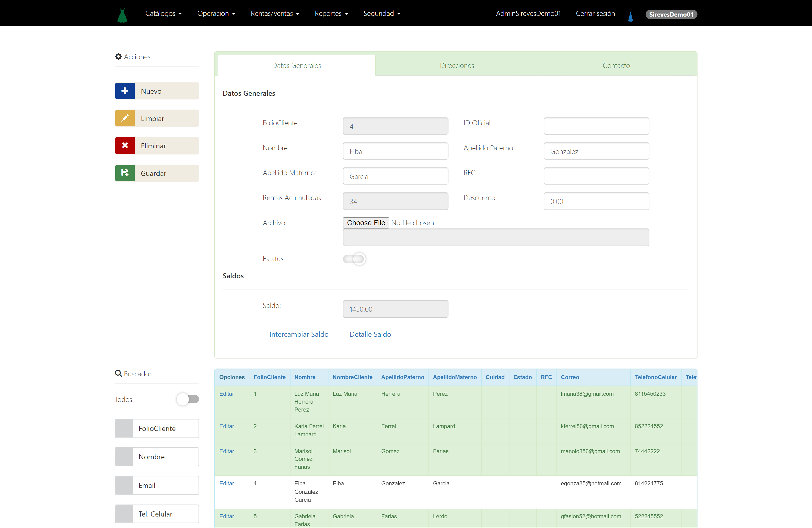
Task: Sort by the Correo column header
Action: (x=570, y=377)
